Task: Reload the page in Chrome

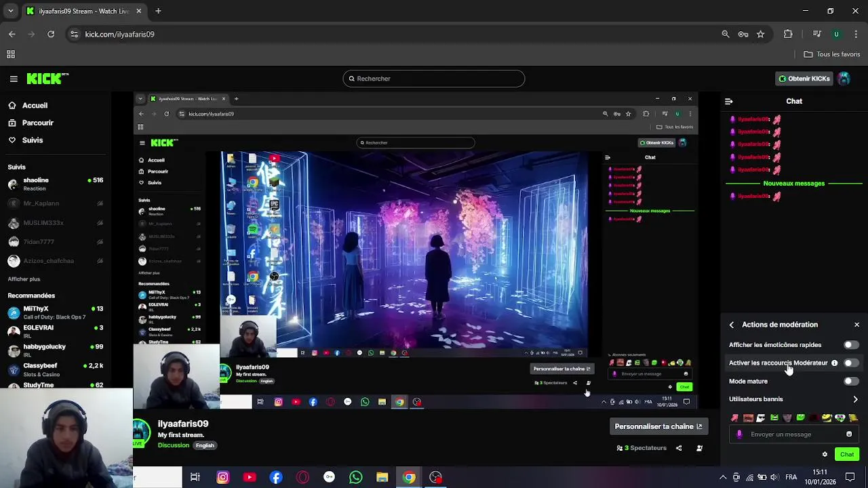Action: [51, 34]
